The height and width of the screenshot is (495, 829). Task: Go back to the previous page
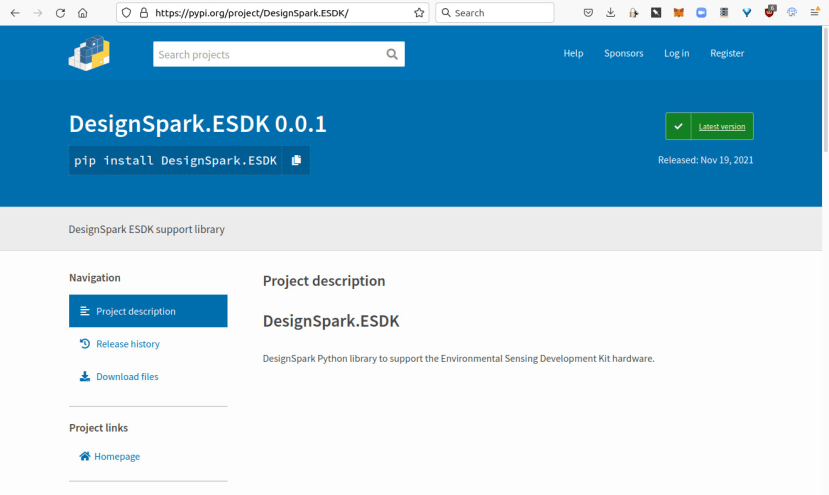15,13
